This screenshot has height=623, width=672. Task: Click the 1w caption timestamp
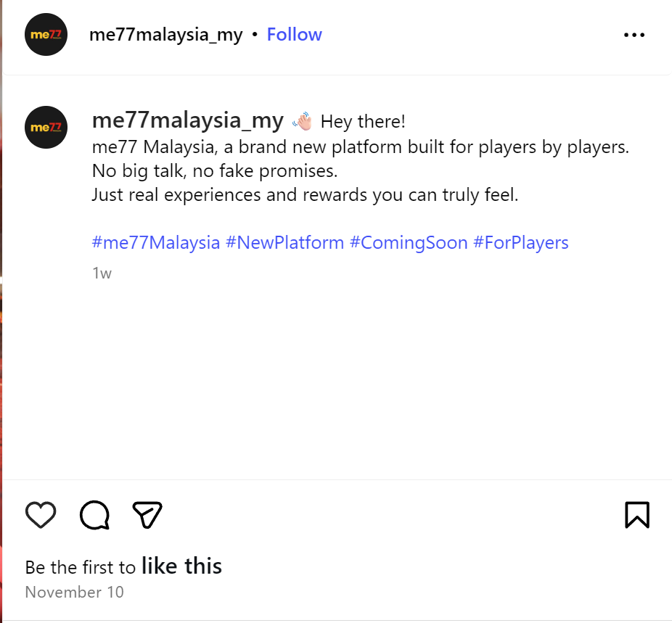pos(102,273)
